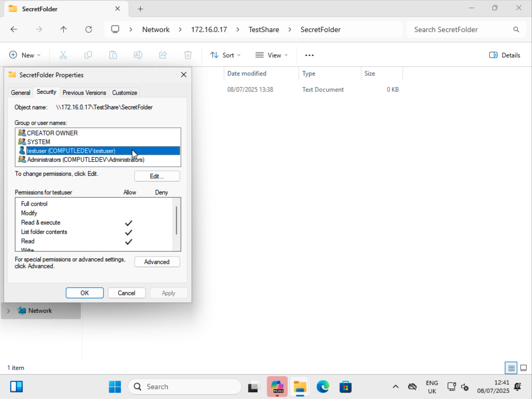This screenshot has height=399, width=532.
Task: Click the Share icon in toolbar
Action: click(163, 55)
